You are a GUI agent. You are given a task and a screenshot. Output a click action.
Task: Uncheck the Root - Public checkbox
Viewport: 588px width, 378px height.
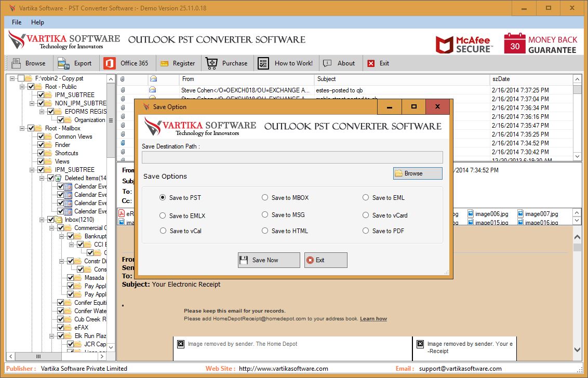tap(31, 87)
